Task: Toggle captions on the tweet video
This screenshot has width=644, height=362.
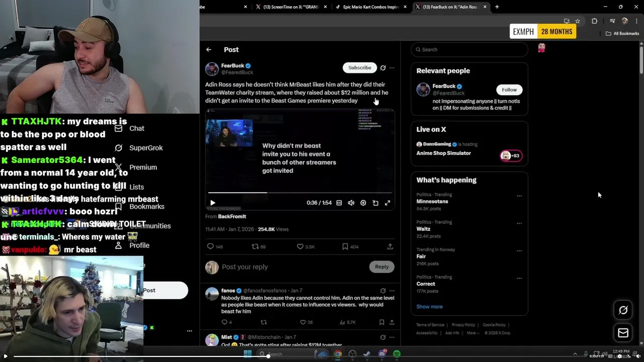Action: [339, 203]
